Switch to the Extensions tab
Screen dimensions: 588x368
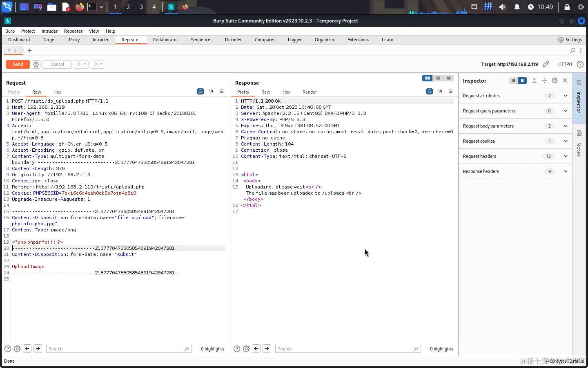[x=358, y=40]
